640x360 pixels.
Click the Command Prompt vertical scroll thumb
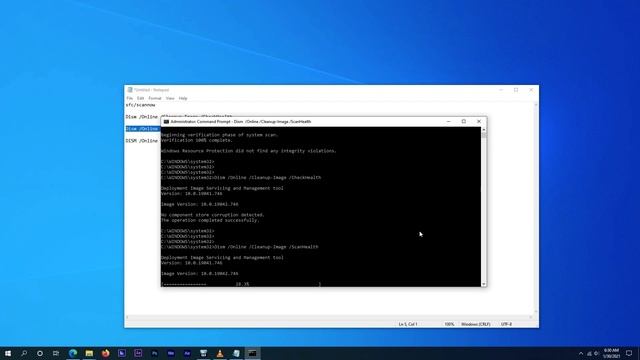click(x=484, y=135)
